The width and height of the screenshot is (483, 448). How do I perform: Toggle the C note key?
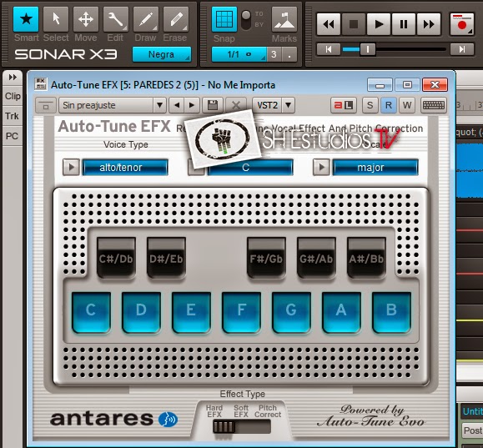pyautogui.click(x=91, y=313)
